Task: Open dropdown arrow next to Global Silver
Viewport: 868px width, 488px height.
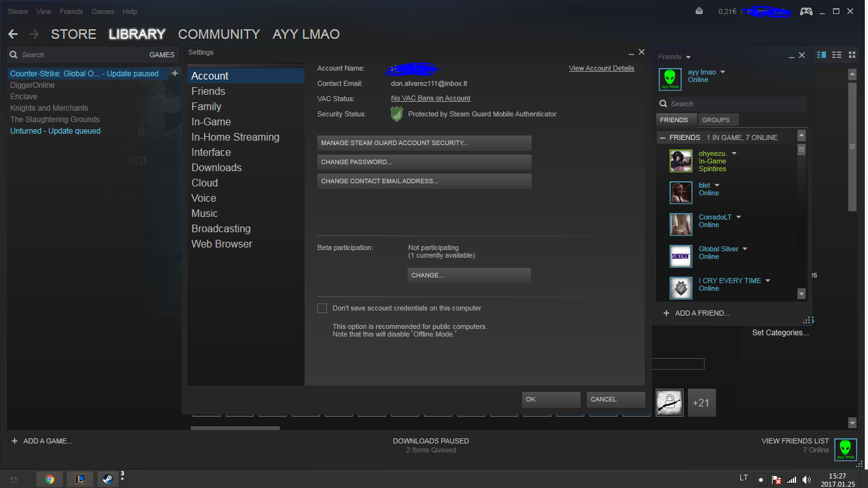Action: 745,249
